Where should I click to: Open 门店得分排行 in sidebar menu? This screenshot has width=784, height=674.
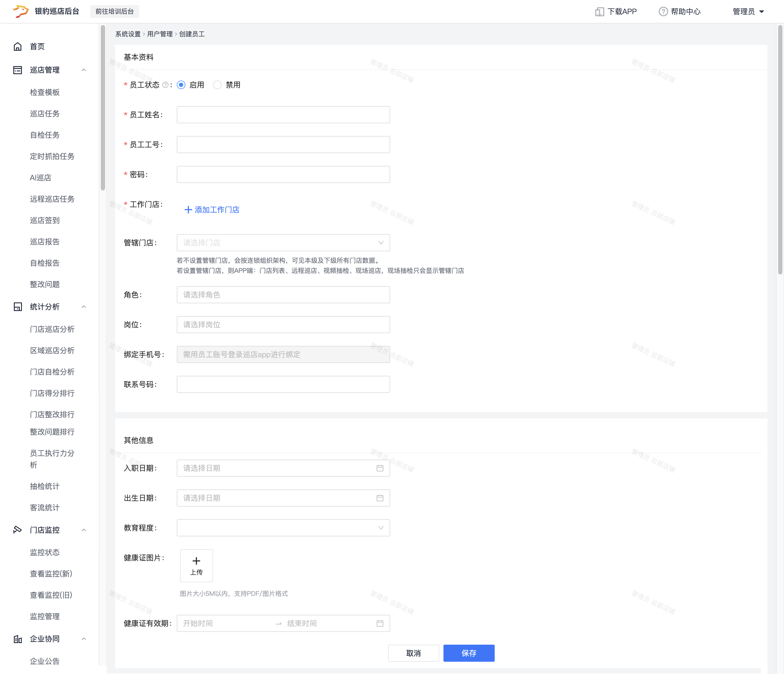52,393
